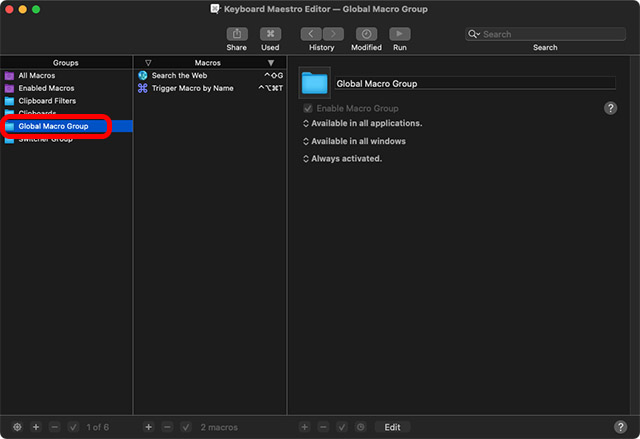This screenshot has width=640, height=439.
Task: Click the record clock button at bottom
Action: [360, 427]
